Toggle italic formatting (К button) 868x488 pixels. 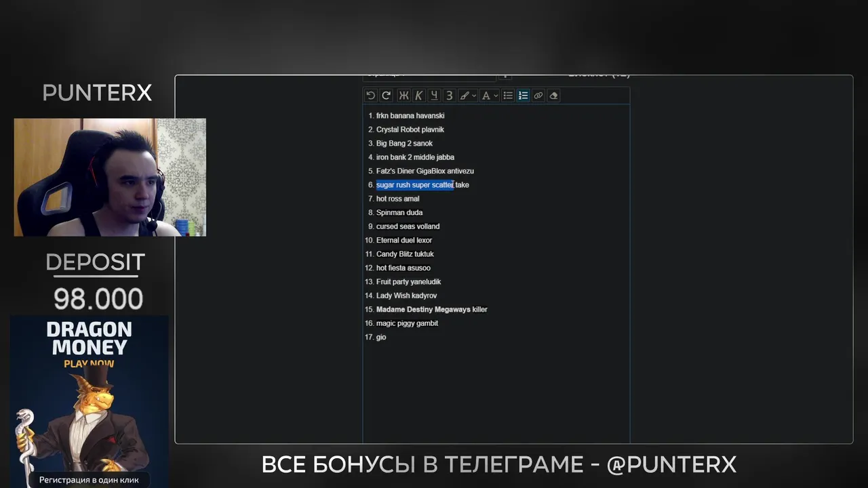tap(418, 96)
